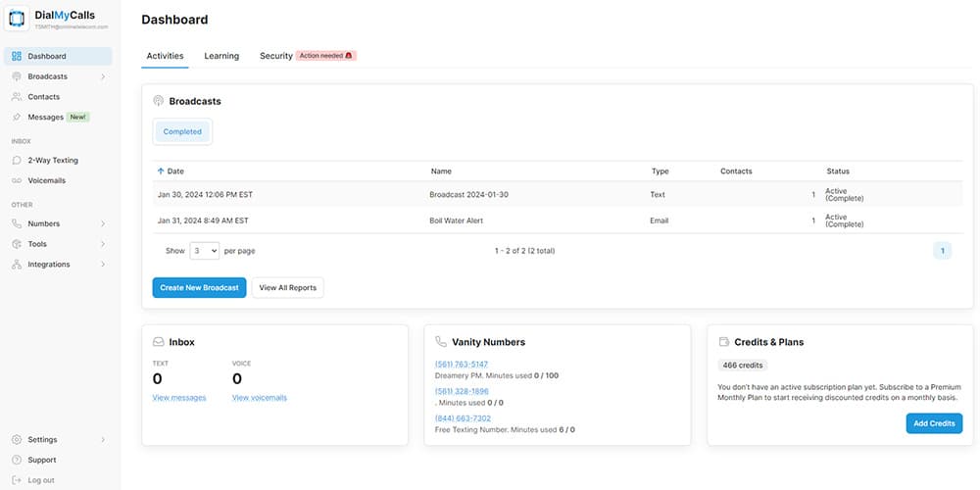Select page 1 in pagination

942,251
